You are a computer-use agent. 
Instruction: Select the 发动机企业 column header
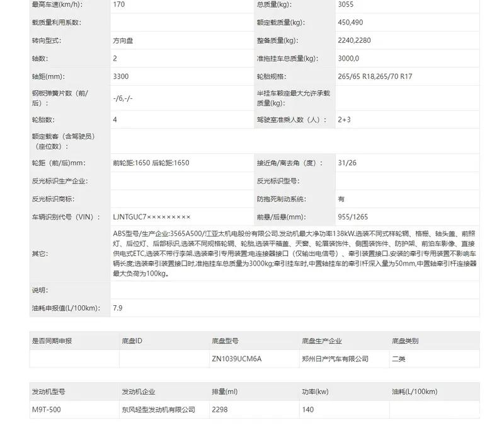tap(138, 392)
